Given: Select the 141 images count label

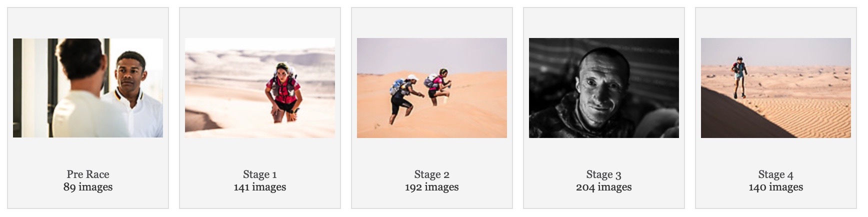Looking at the screenshot, I should [260, 187].
